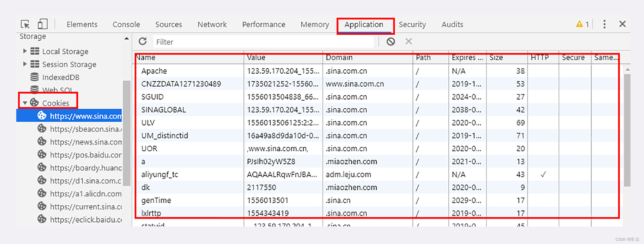644x244 pixels.
Task: Click the cookie table vertical scrollbar
Action: 627,130
